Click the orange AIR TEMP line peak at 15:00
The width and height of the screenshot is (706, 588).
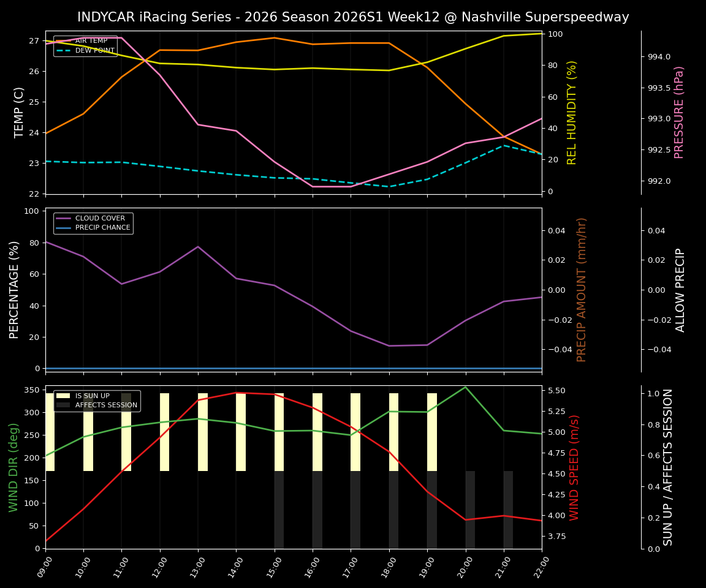(275, 37)
